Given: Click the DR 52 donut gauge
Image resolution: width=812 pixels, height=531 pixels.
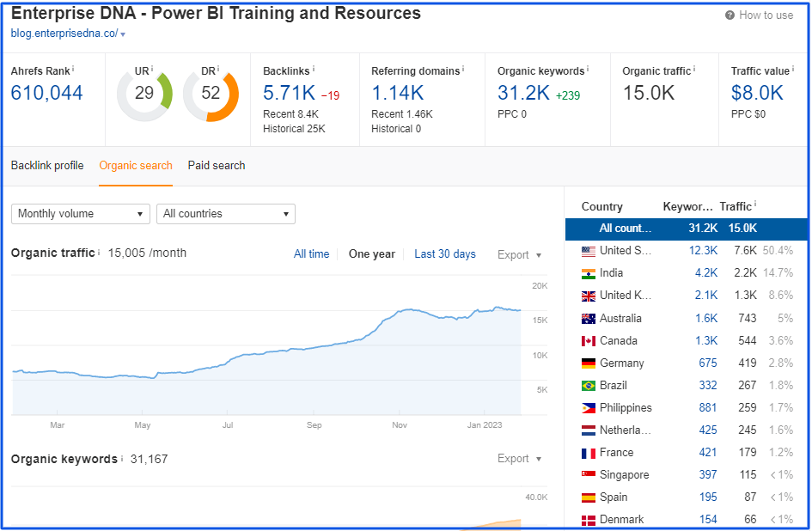Looking at the screenshot, I should pyautogui.click(x=211, y=94).
